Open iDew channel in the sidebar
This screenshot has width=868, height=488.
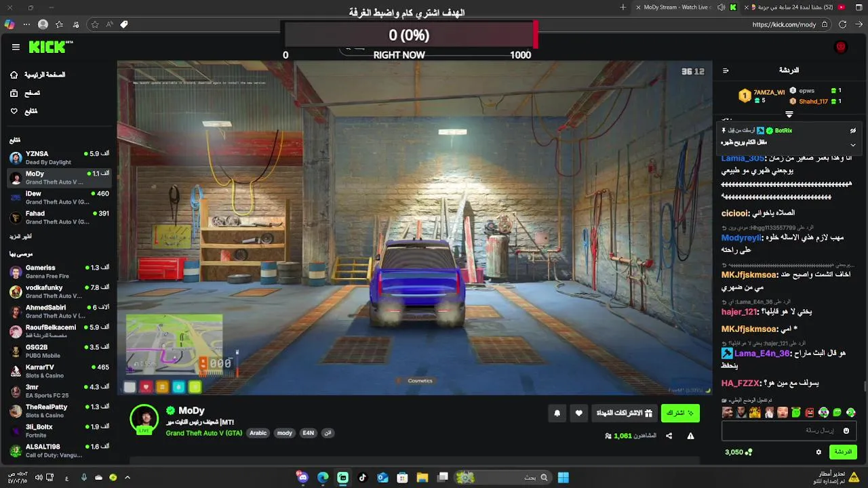(x=59, y=197)
